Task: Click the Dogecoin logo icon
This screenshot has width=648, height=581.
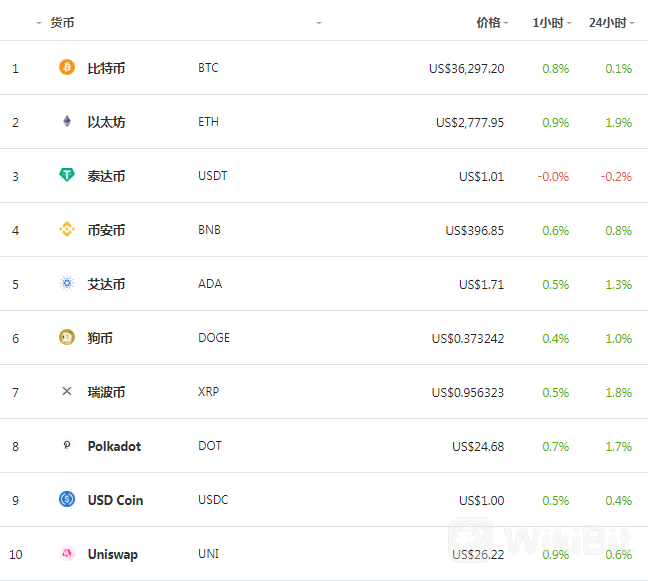Action: pos(67,337)
